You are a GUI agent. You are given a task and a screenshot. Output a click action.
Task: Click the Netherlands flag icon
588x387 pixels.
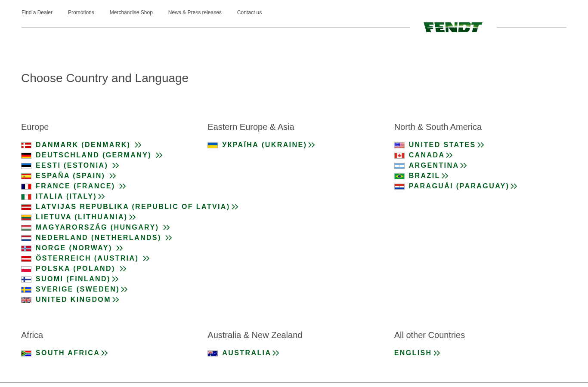[26, 238]
